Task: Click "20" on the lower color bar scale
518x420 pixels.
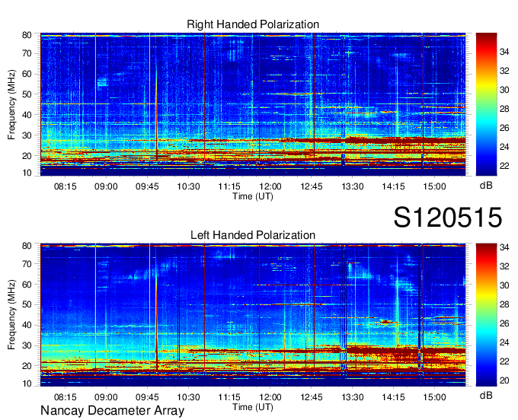Action: coord(504,380)
